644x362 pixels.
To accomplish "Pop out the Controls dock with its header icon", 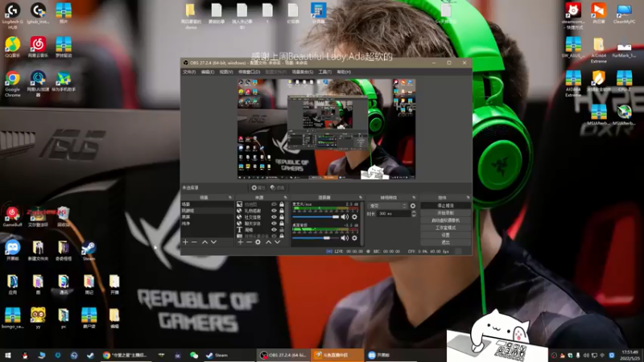I will click(x=468, y=197).
